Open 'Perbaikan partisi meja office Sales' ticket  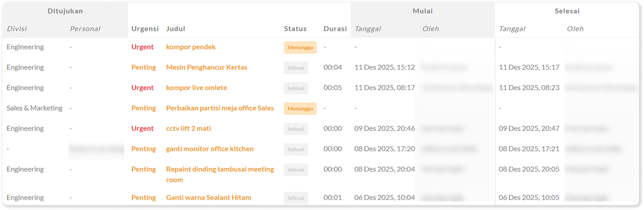pyautogui.click(x=220, y=108)
